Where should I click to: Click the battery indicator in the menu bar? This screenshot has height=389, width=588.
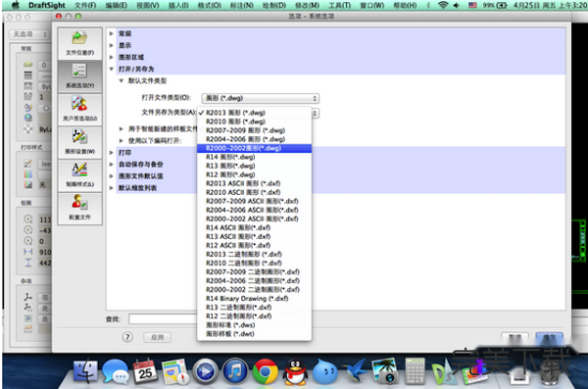pyautogui.click(x=495, y=5)
